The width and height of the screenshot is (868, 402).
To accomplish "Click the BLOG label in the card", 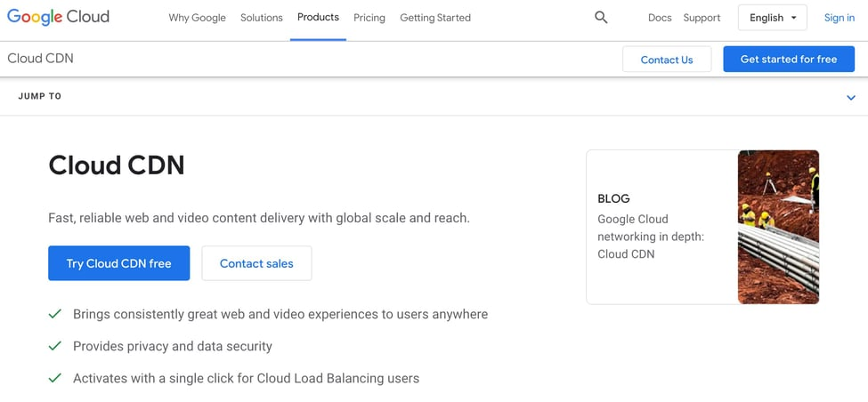I will coord(614,198).
